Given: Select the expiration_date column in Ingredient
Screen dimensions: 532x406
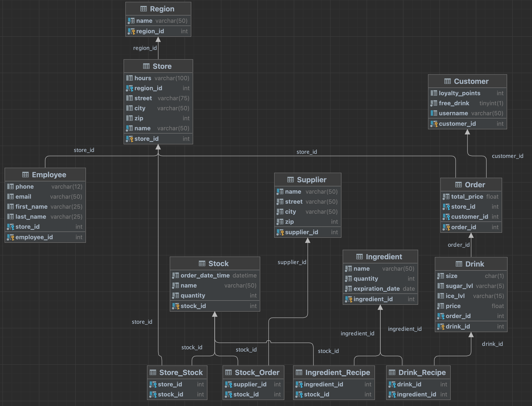Looking at the screenshot, I should [376, 289].
